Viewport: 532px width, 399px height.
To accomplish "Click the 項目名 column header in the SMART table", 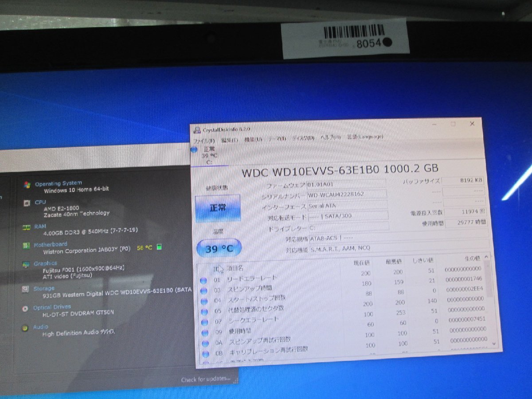I will (x=235, y=268).
